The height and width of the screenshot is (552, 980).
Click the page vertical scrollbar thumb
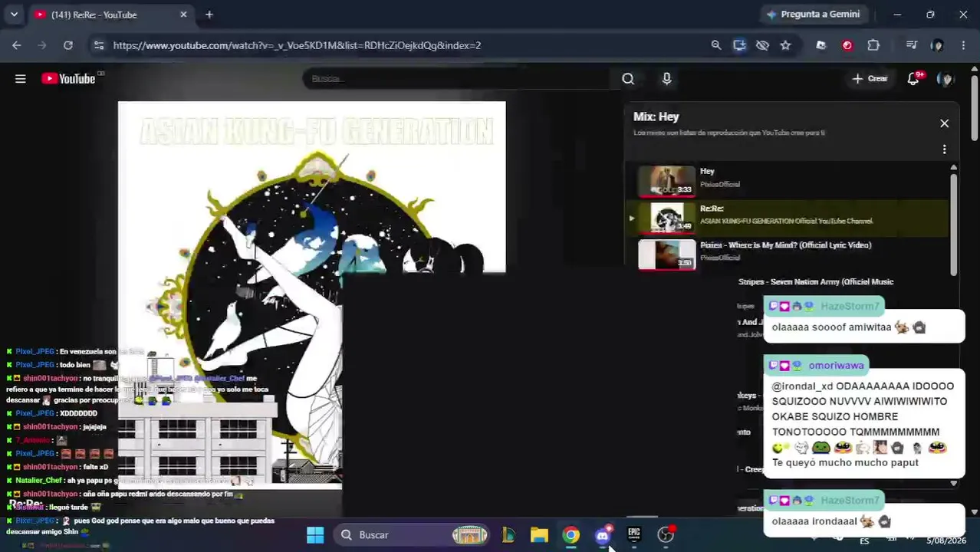tap(975, 107)
